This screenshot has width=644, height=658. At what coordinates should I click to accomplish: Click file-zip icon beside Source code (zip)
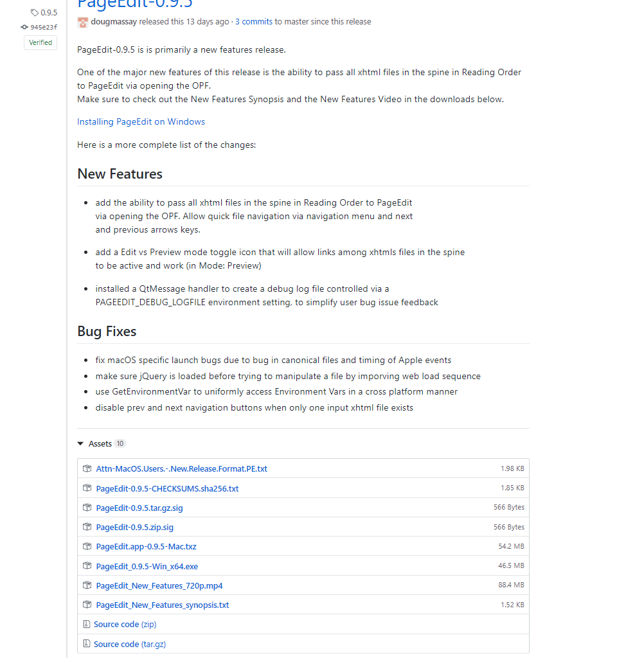(86, 624)
